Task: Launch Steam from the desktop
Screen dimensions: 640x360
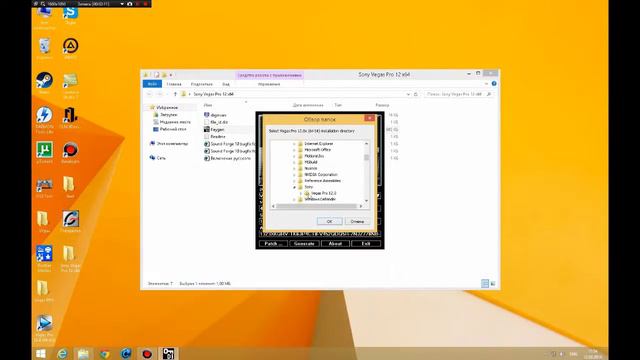Action: (x=44, y=83)
